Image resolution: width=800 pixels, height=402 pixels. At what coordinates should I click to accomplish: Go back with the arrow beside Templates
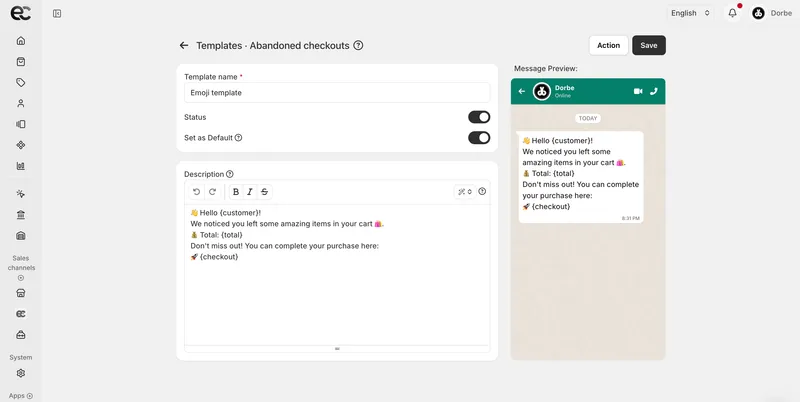point(184,45)
